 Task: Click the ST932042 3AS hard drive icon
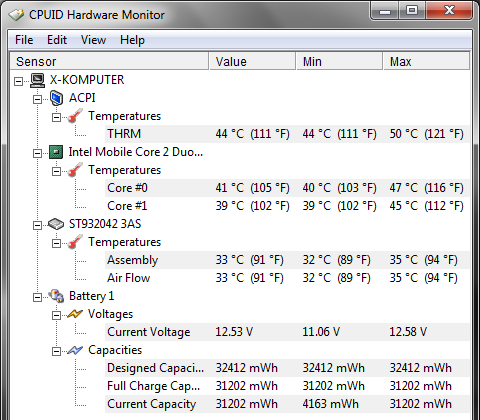(x=56, y=224)
